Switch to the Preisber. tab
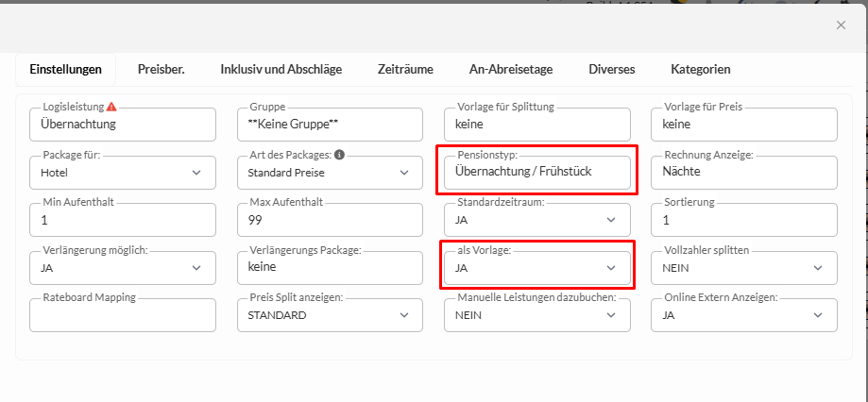868x402 pixels. [161, 69]
